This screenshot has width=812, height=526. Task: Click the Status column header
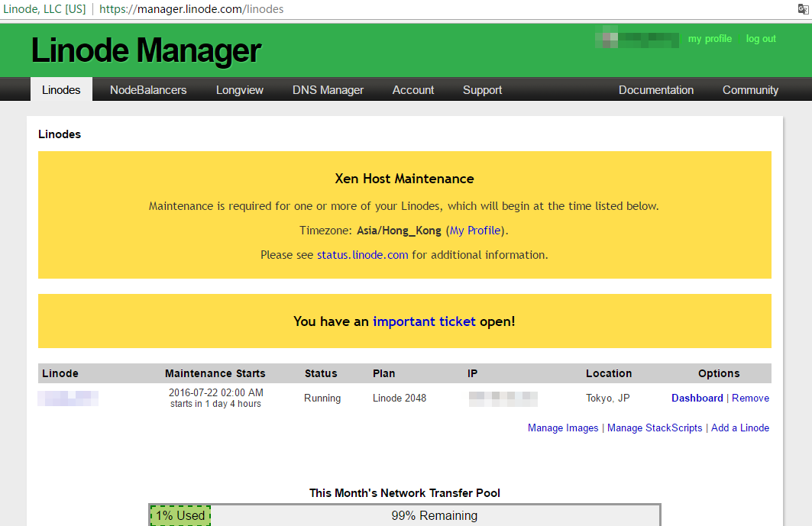pyautogui.click(x=321, y=373)
